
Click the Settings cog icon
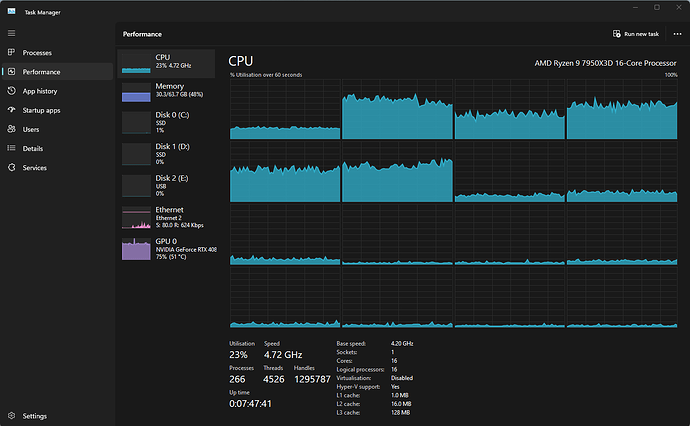(x=11, y=415)
